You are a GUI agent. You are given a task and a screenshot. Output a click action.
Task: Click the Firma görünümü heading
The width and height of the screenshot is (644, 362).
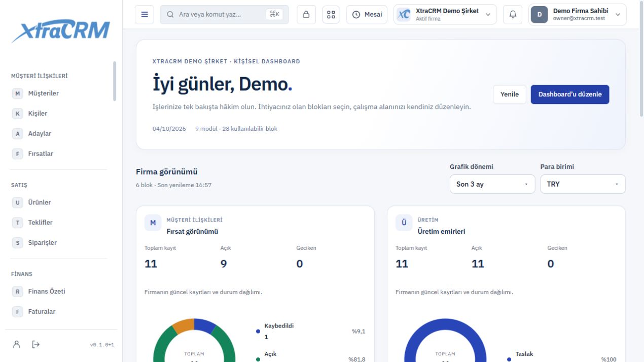pos(167,172)
